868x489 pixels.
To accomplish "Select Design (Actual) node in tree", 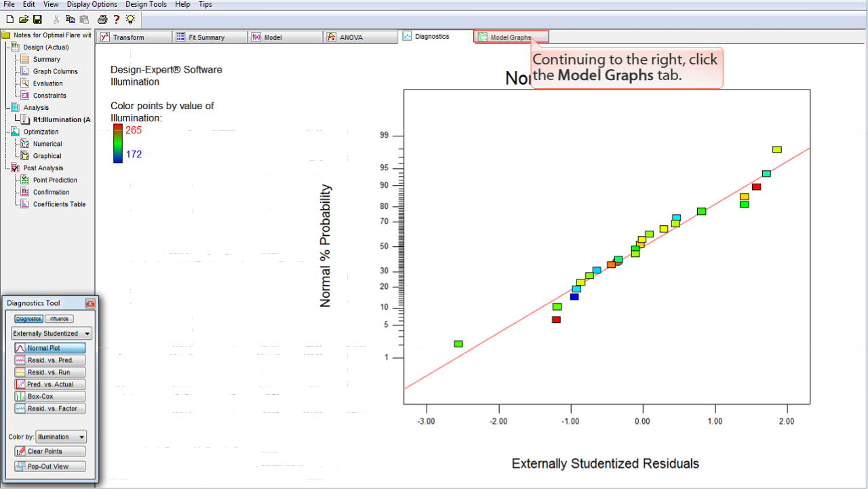I will click(x=40, y=47).
